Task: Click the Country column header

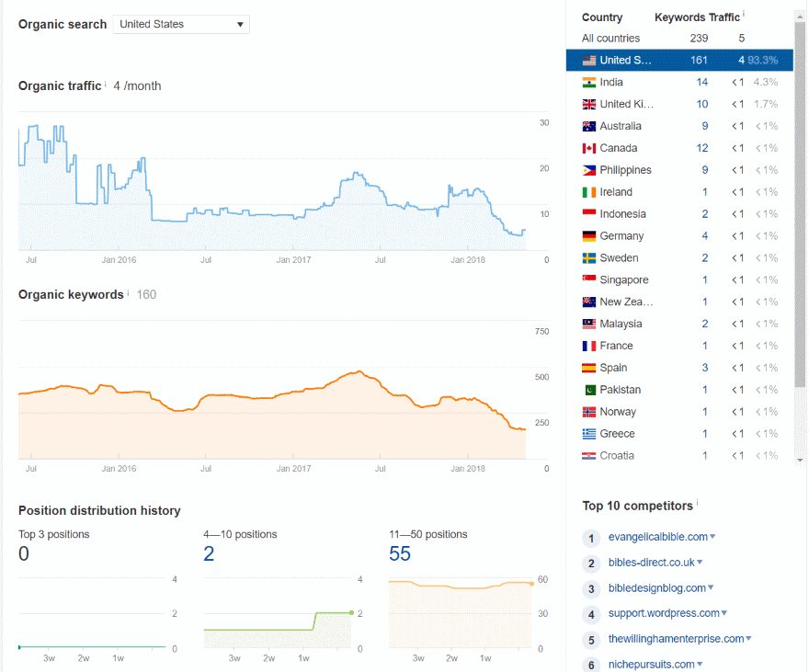Action: 602,17
